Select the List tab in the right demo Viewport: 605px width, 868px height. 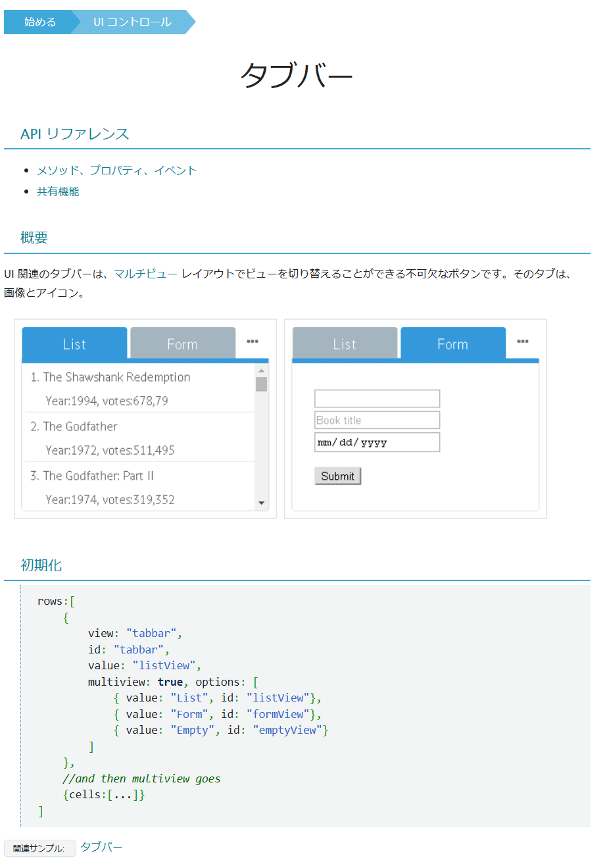pyautogui.click(x=345, y=344)
